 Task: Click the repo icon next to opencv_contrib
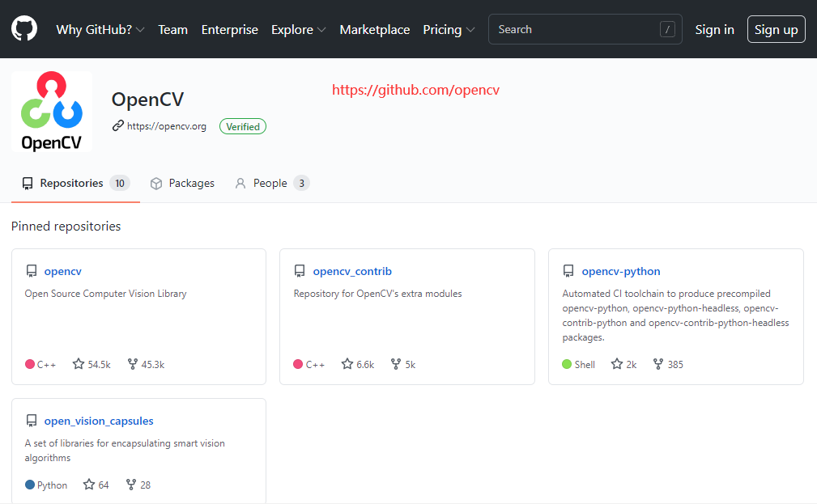pyautogui.click(x=300, y=271)
